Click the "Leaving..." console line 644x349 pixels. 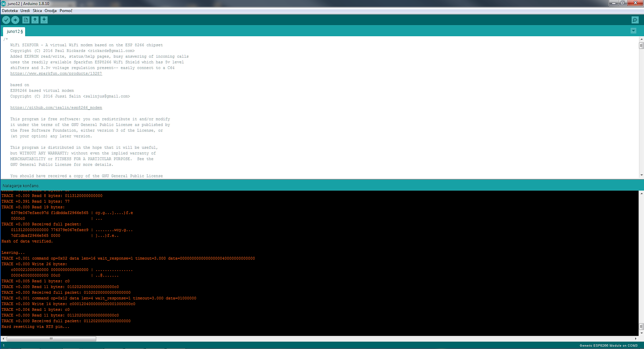tap(13, 252)
